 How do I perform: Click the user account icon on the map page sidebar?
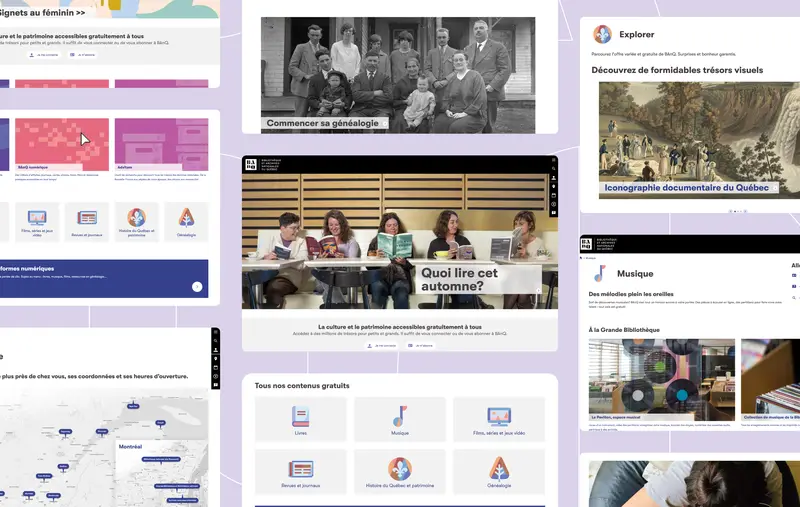215,349
